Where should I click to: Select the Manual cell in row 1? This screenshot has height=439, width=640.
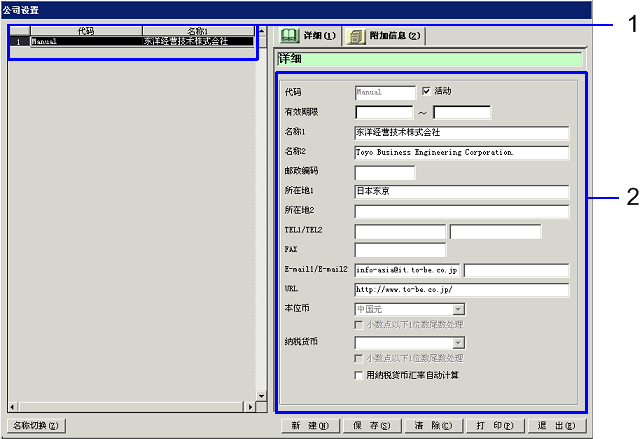pos(86,41)
